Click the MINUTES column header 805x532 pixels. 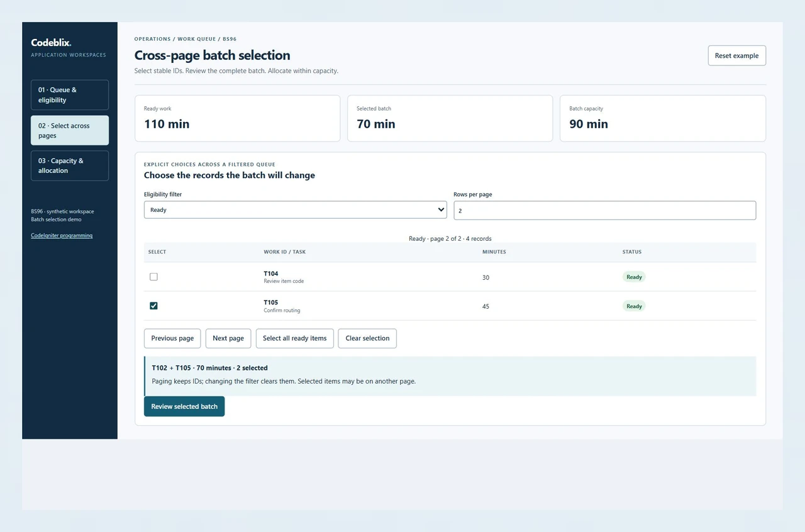pos(494,252)
